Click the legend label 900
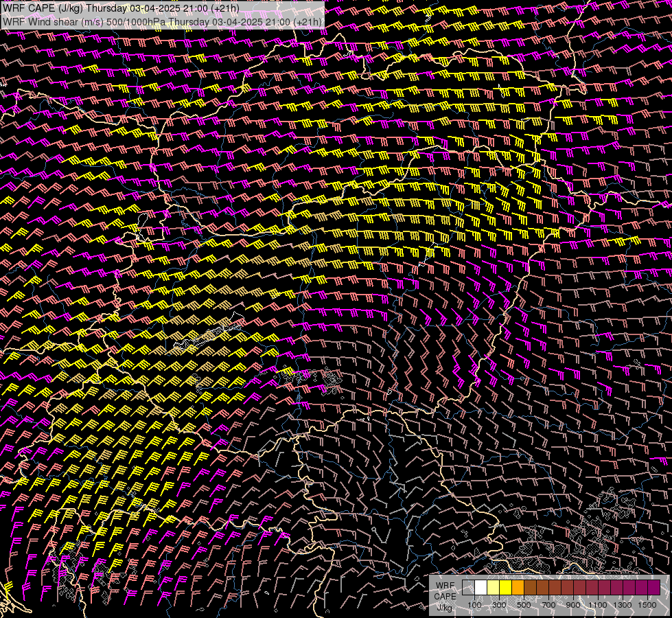The image size is (672, 618). click(573, 605)
